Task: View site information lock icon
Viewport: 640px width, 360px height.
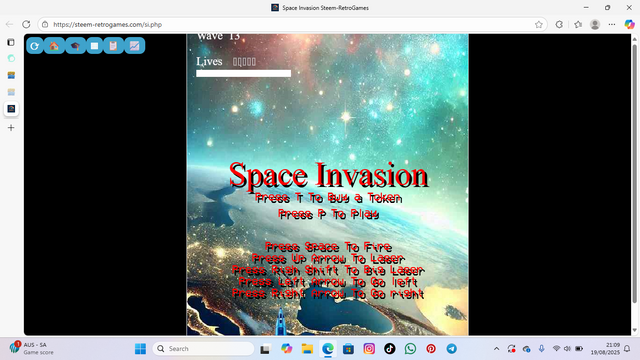Action: click(x=45, y=24)
